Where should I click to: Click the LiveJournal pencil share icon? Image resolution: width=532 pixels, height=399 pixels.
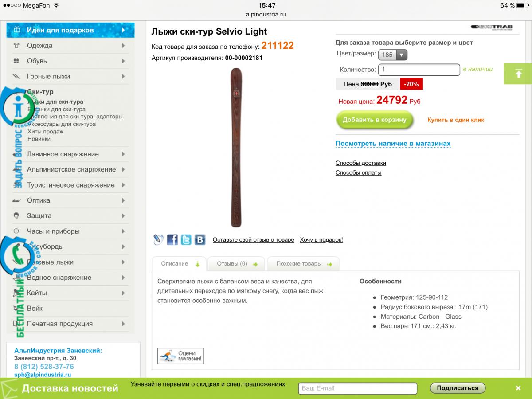click(158, 240)
